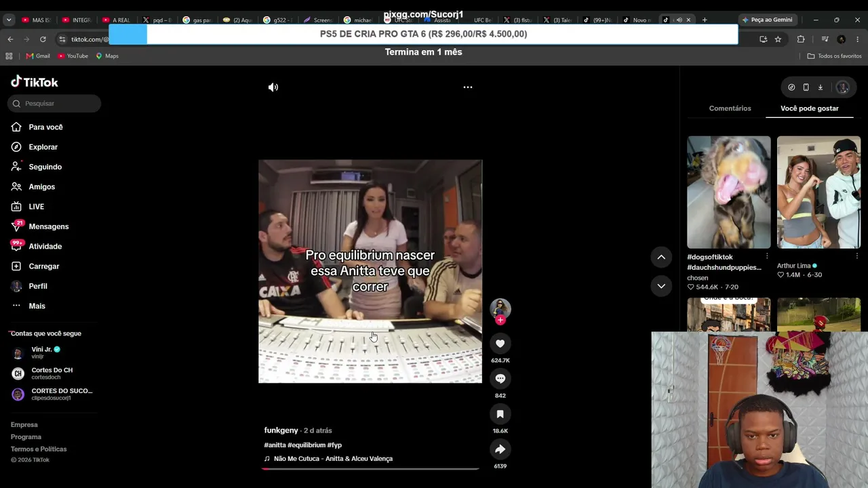This screenshot has height=488, width=868.
Task: Share the video with arrow icon
Action: (500, 449)
